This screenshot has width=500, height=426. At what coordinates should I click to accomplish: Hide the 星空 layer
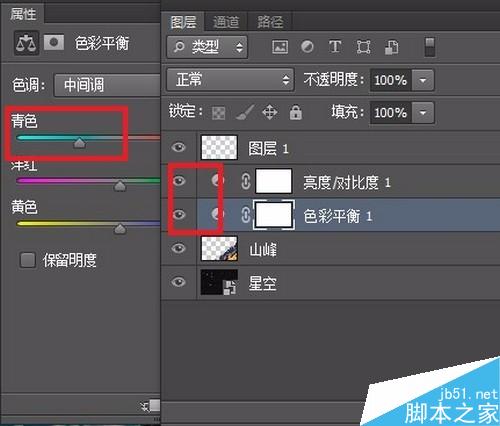point(179,282)
